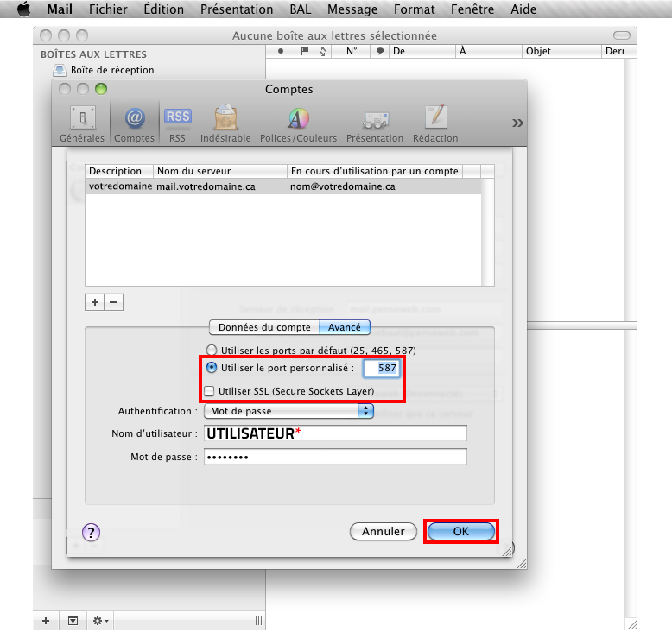Click the sidebar width grip handle
The width and height of the screenshot is (672, 632).
coord(258,621)
